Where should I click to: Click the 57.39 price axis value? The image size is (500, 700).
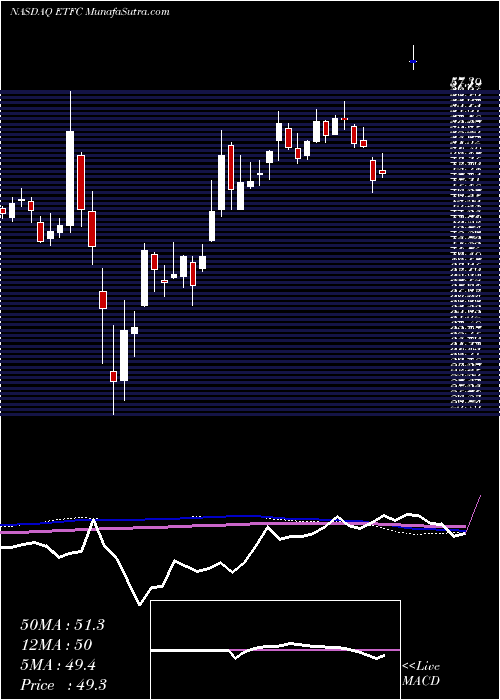466,82
